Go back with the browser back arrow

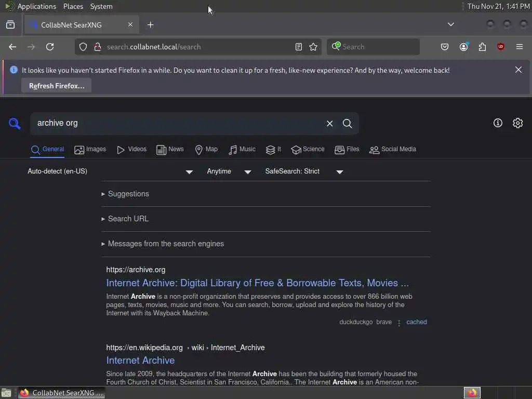coord(12,47)
